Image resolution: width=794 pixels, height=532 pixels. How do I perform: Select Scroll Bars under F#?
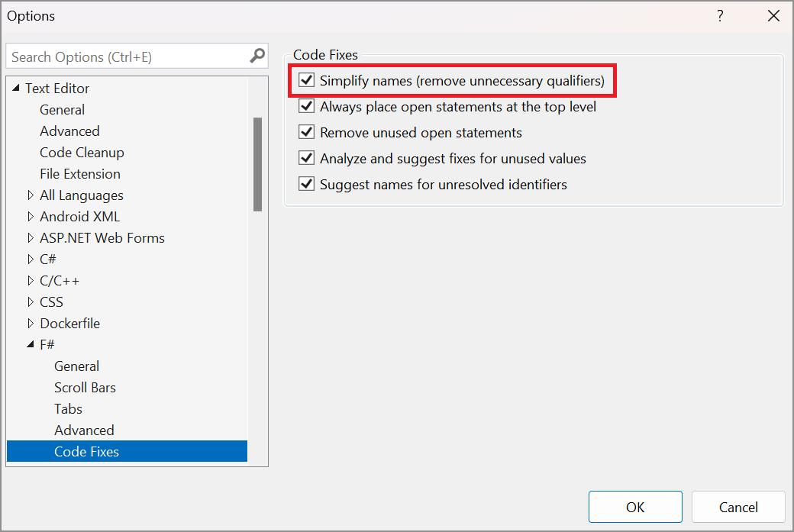[85, 387]
